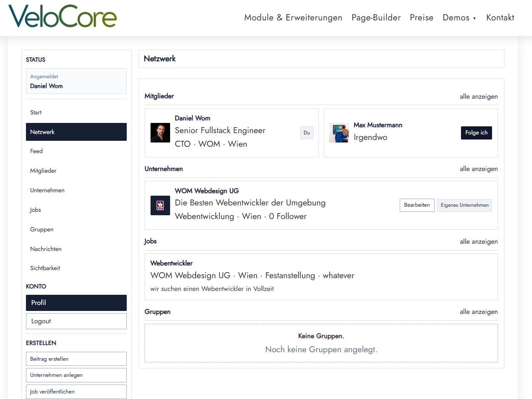Open Gruppen in the sidebar
532x399 pixels.
click(76, 229)
